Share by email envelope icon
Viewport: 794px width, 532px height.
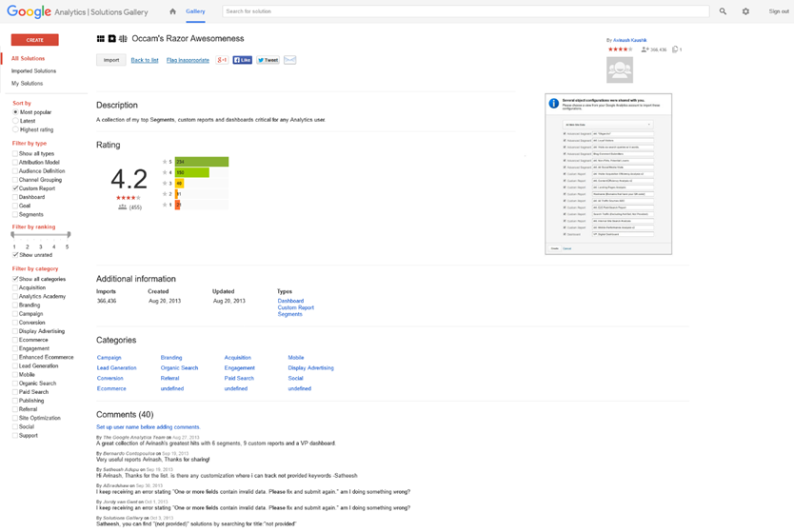coord(289,60)
